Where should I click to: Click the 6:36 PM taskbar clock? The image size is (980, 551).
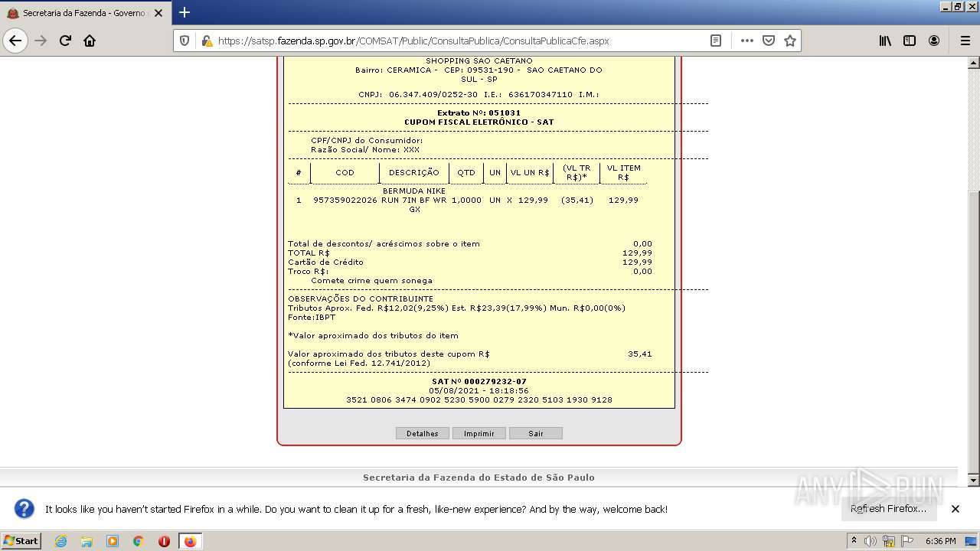940,541
